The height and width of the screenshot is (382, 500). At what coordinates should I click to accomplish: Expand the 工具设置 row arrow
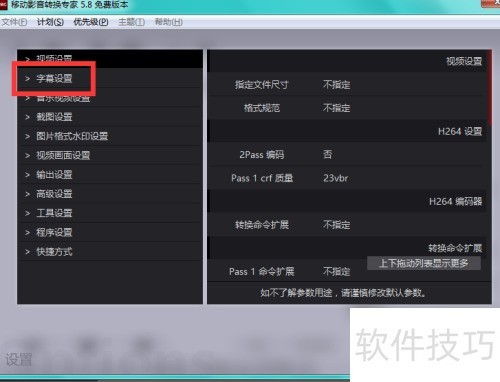[x=27, y=213]
